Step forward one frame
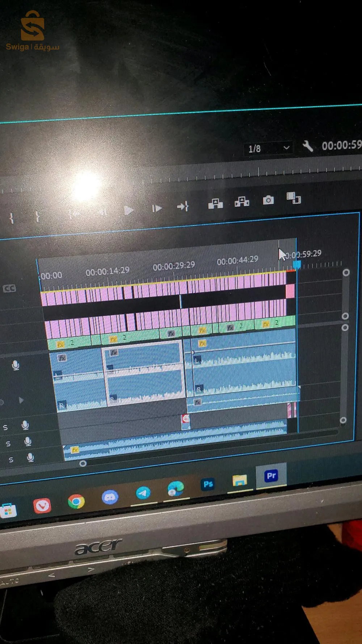Screen dimensions: 362x644 pos(157,208)
